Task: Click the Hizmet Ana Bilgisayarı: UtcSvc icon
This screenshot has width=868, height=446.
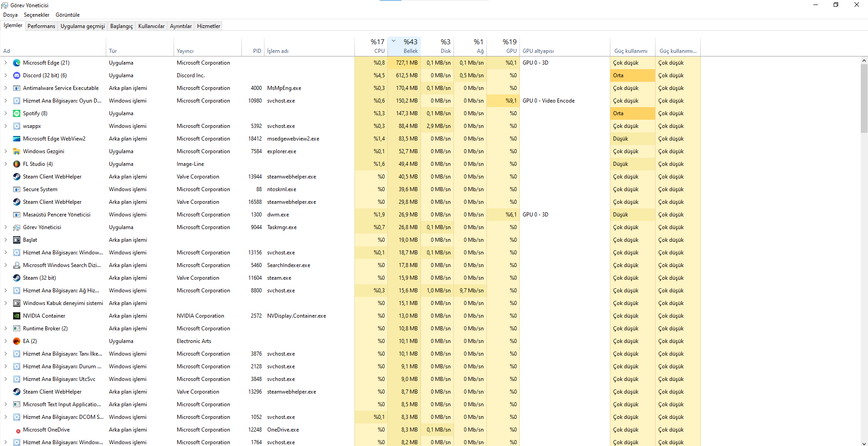Action: [17, 379]
